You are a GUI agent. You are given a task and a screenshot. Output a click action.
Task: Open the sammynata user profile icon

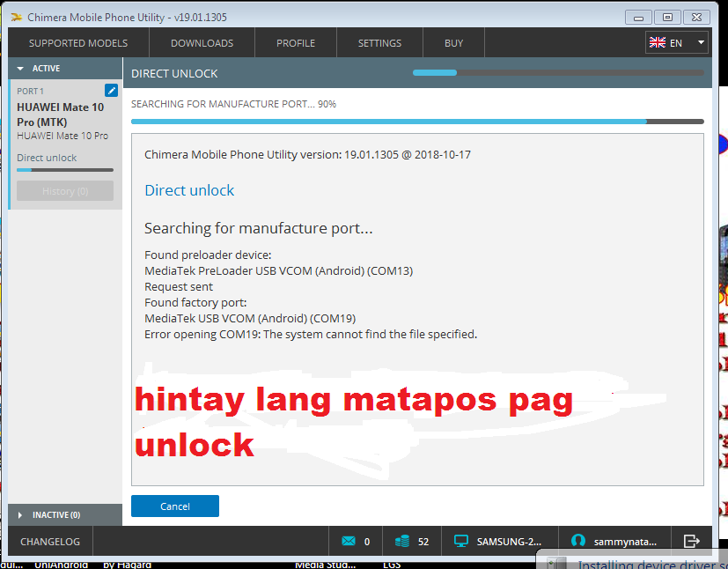point(578,541)
